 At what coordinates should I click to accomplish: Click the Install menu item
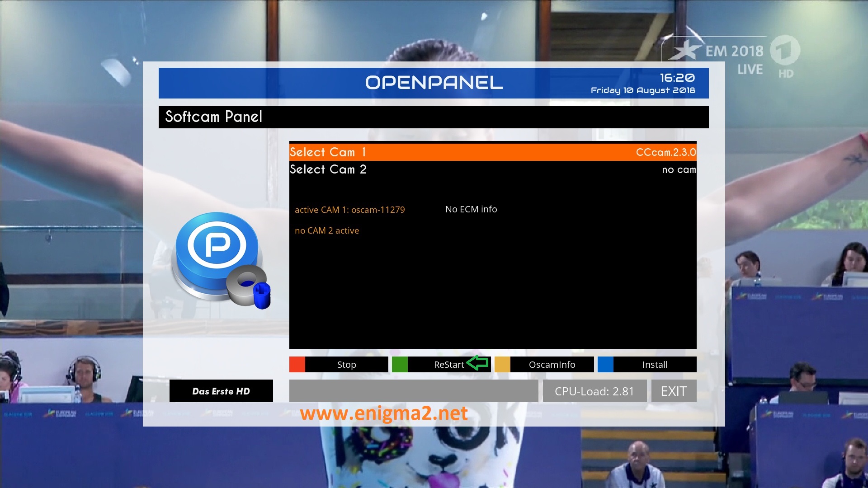(x=654, y=364)
